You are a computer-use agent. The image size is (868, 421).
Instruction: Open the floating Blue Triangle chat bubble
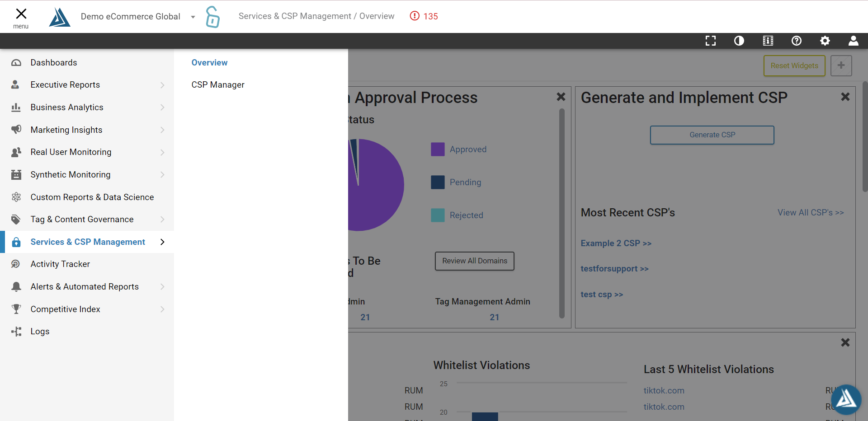[846, 399]
